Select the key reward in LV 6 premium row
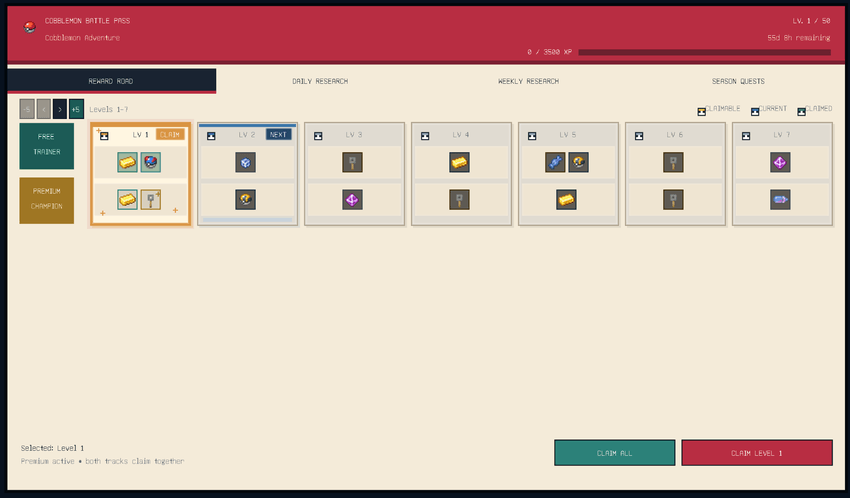 pos(673,199)
